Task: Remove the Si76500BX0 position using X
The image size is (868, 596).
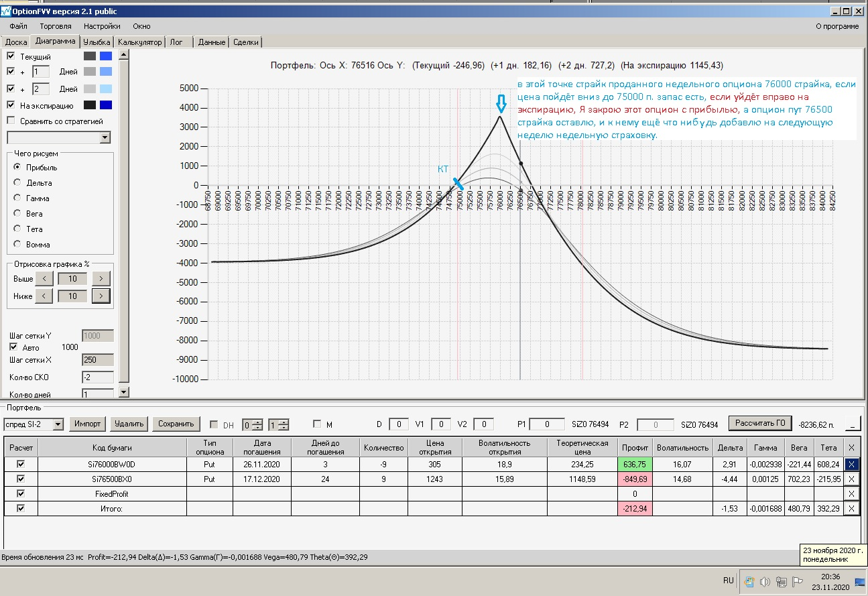Action: coord(851,479)
